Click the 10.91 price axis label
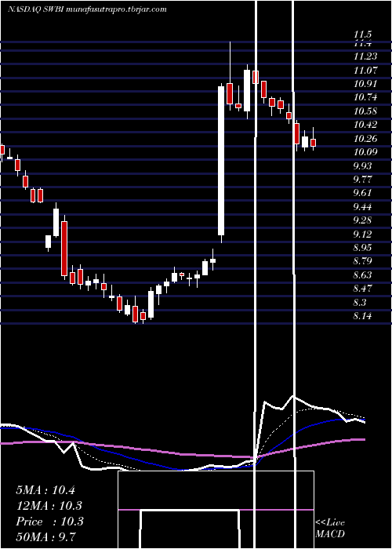This screenshot has height=549, width=392. pos(365,84)
